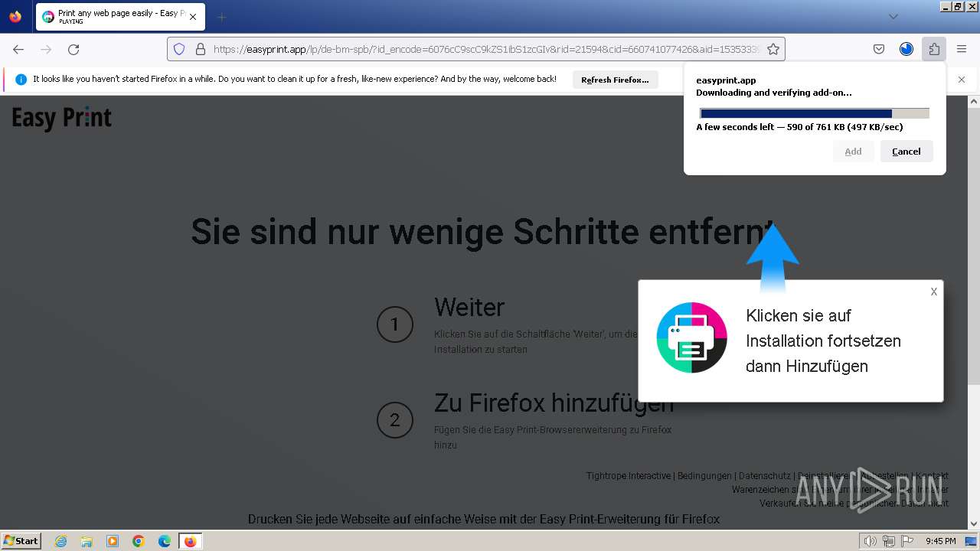Launch Microsoft Edge from the taskbar
This screenshot has width=980, height=551.
click(165, 541)
